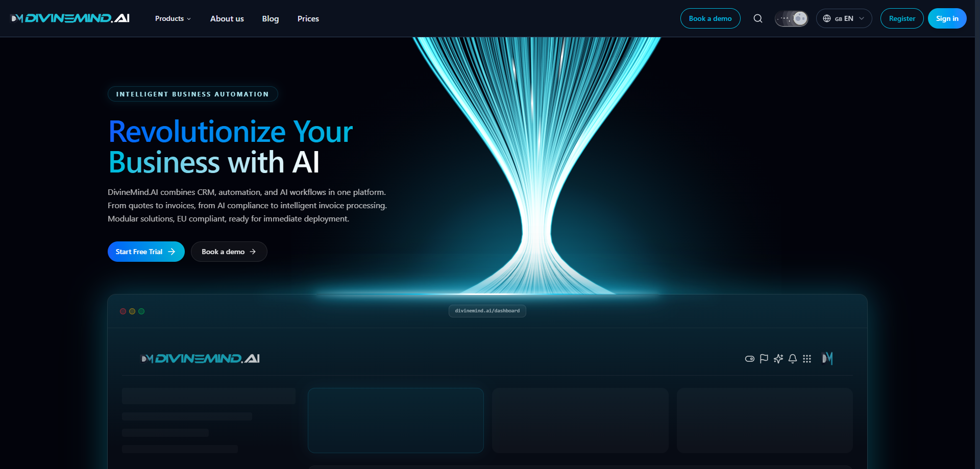This screenshot has height=469, width=980.
Task: Open the Prices page
Action: (x=308, y=18)
